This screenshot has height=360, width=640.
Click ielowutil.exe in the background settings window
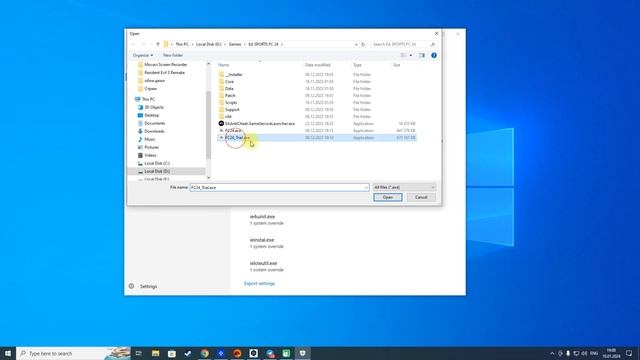click(x=263, y=263)
